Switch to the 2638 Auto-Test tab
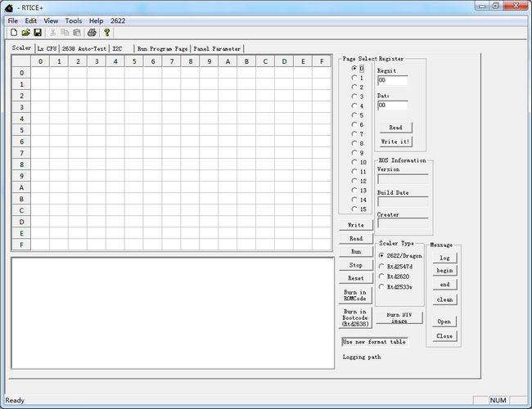The image size is (532, 409). click(84, 48)
